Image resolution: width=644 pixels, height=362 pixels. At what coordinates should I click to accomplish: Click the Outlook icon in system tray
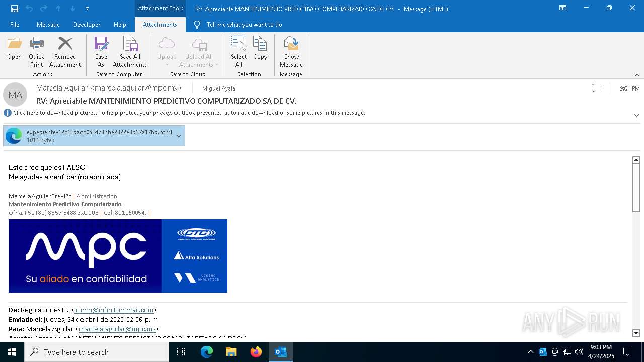point(543,352)
